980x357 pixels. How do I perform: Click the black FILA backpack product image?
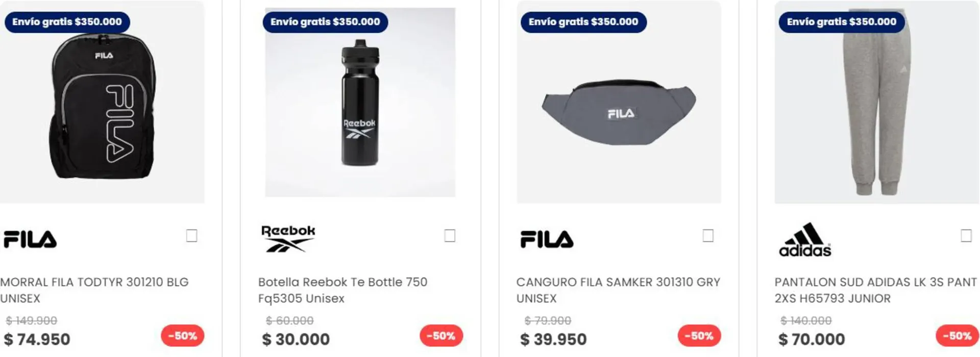click(x=103, y=107)
